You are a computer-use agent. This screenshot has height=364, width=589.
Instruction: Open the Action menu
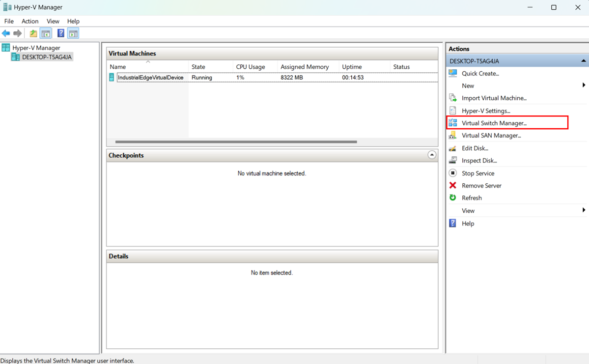30,21
